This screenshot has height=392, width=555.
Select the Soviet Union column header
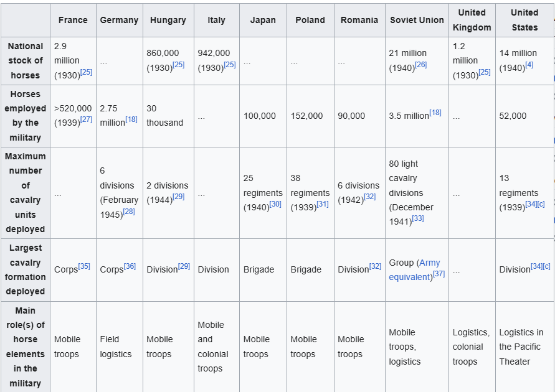click(x=417, y=20)
